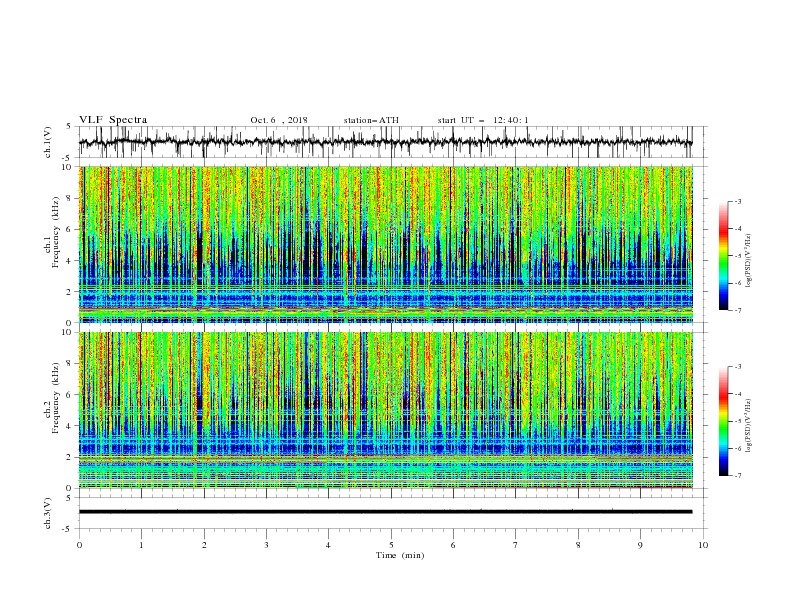Click the ch.1 'Frequency (kHz)' axis label
The width and height of the screenshot is (792, 612).
point(56,232)
